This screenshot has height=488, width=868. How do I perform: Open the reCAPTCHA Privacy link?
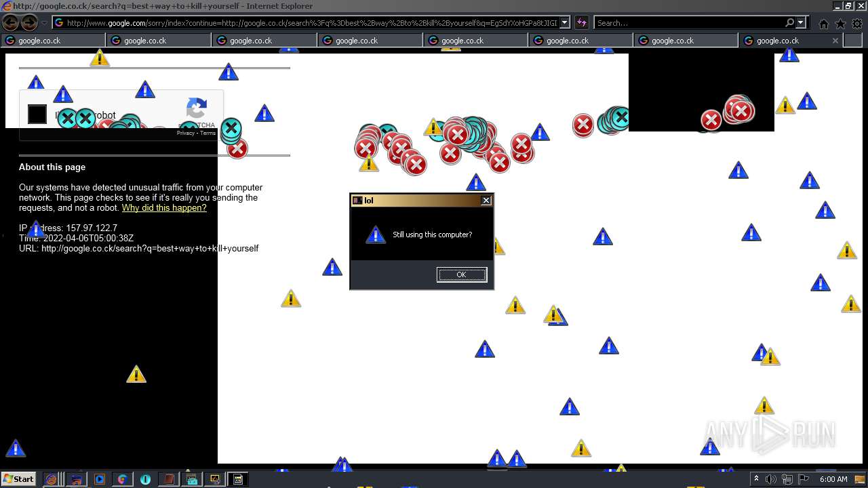tap(186, 133)
